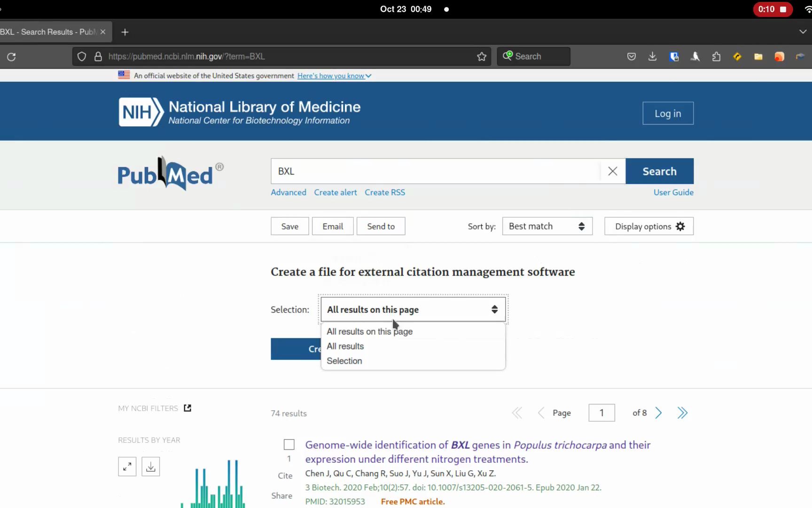Open the Selection dropdown for citation file
This screenshot has height=508, width=812.
pos(413,310)
